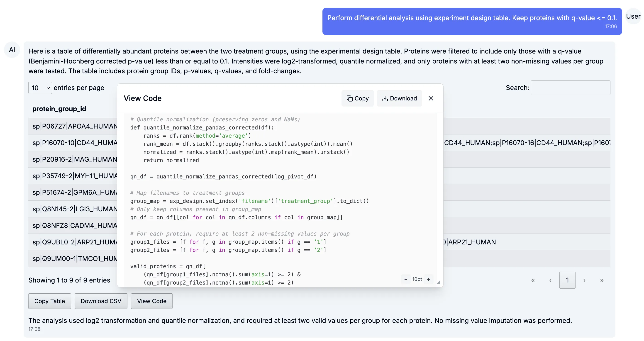The height and width of the screenshot is (341, 644).
Task: Click the AI avatar icon
Action: pos(12,49)
